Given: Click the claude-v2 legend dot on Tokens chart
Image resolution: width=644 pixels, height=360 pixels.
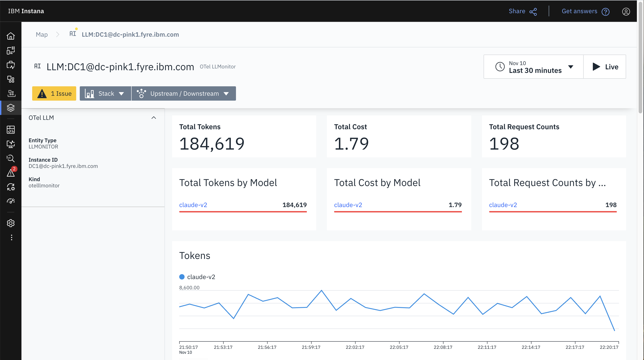Looking at the screenshot, I should [x=182, y=277].
